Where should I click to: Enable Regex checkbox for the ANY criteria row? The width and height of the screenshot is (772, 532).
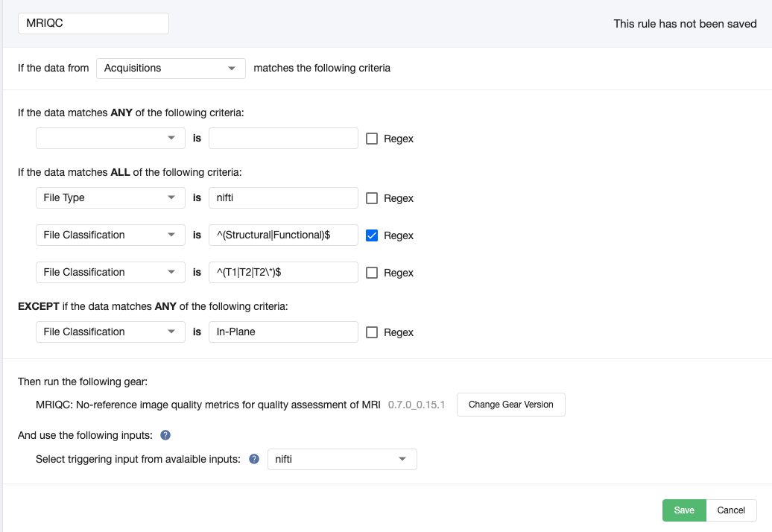coord(372,139)
